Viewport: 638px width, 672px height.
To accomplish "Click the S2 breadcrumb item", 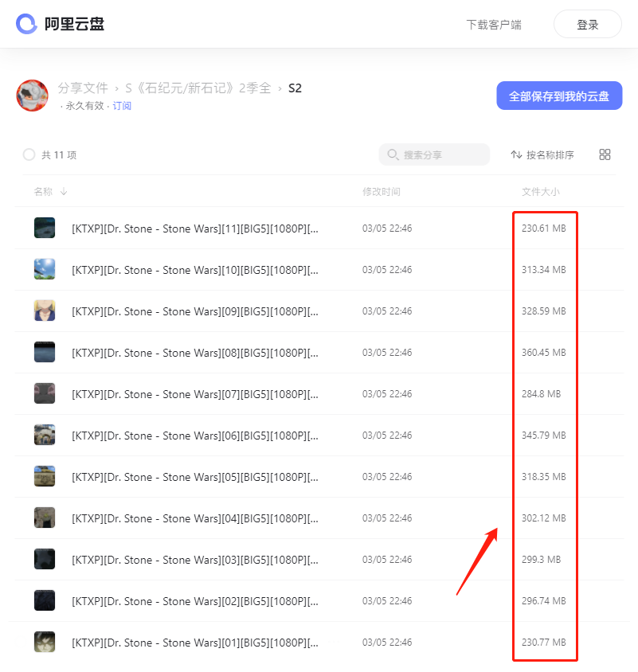I will click(x=295, y=88).
